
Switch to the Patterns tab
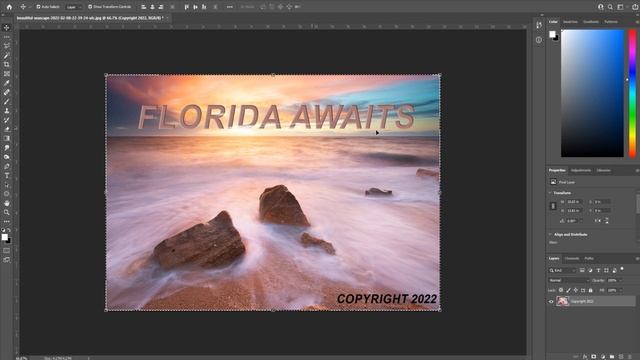611,22
